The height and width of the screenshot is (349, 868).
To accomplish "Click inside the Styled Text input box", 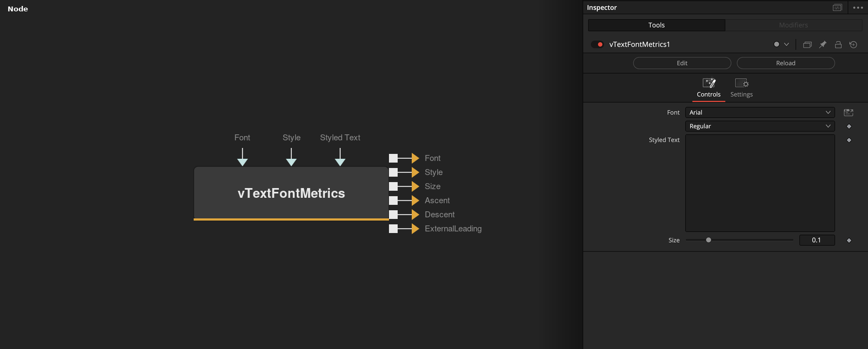I will (x=760, y=183).
